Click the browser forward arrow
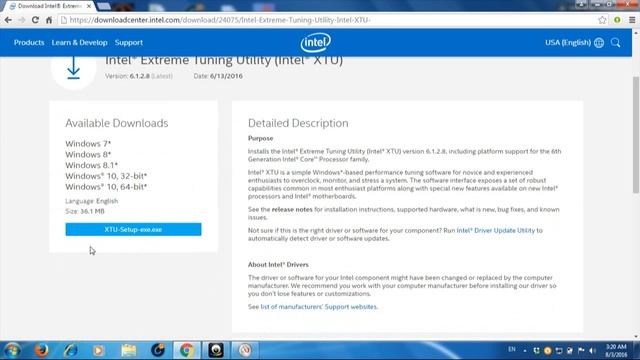 [22, 20]
